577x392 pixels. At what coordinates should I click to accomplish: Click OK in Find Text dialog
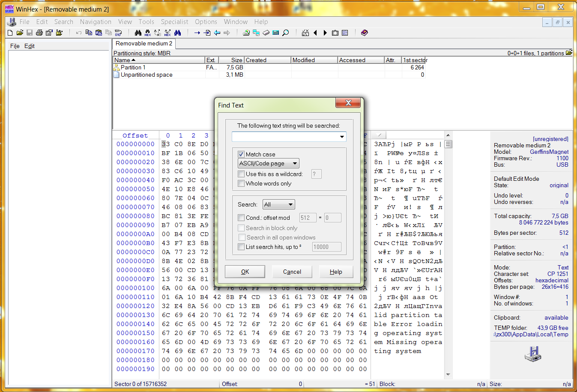[245, 272]
